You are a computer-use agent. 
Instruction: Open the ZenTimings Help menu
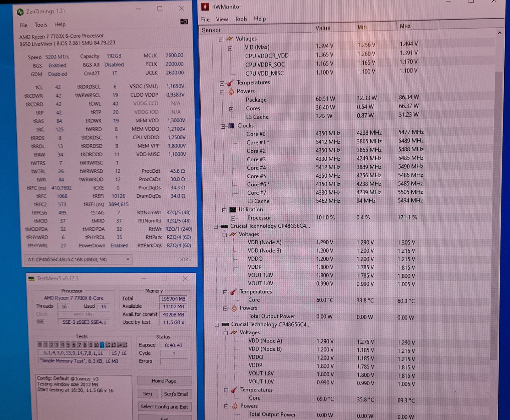[60, 24]
